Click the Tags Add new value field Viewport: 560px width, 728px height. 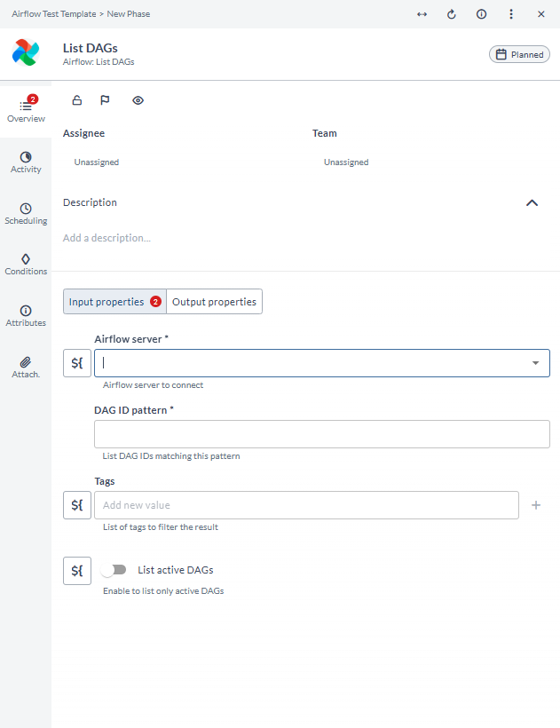307,505
